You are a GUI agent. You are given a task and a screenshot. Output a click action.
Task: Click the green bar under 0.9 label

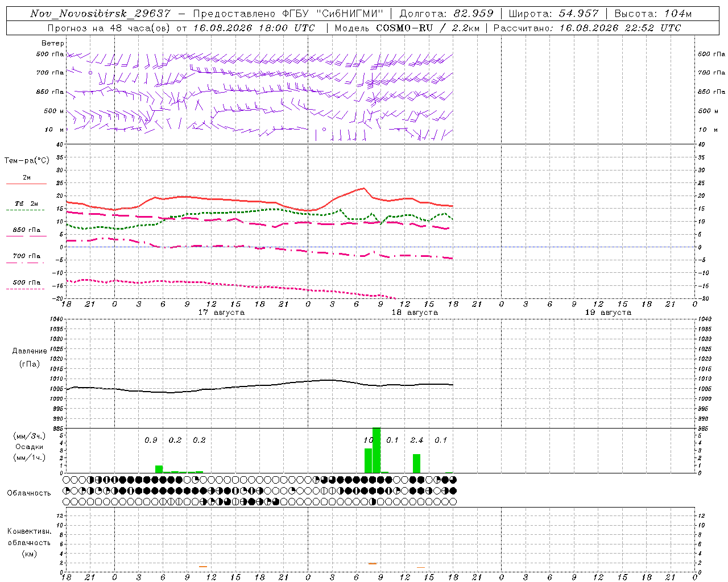pyautogui.click(x=159, y=469)
